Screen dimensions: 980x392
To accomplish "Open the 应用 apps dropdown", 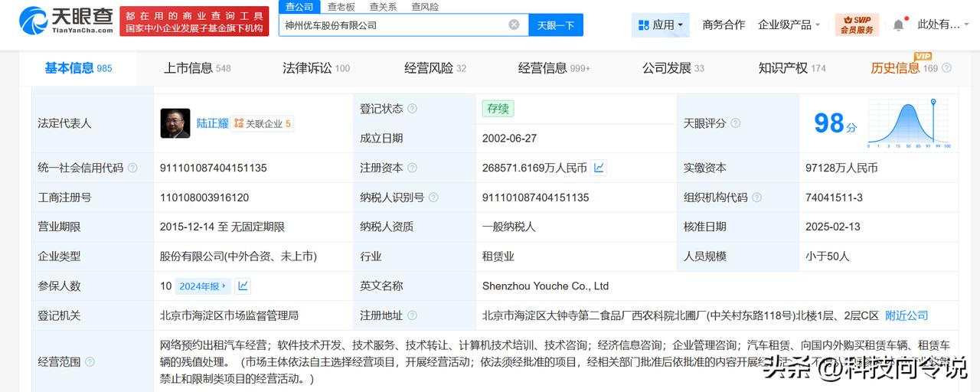I will [661, 24].
